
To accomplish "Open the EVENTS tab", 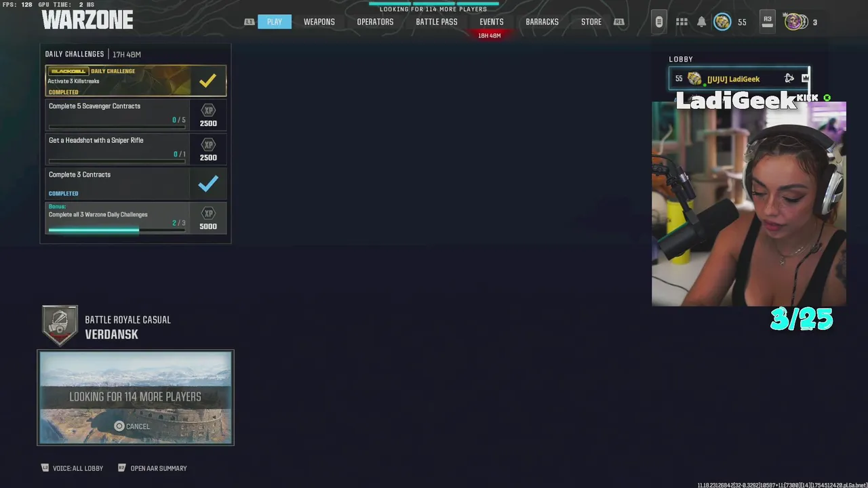I will coord(491,22).
